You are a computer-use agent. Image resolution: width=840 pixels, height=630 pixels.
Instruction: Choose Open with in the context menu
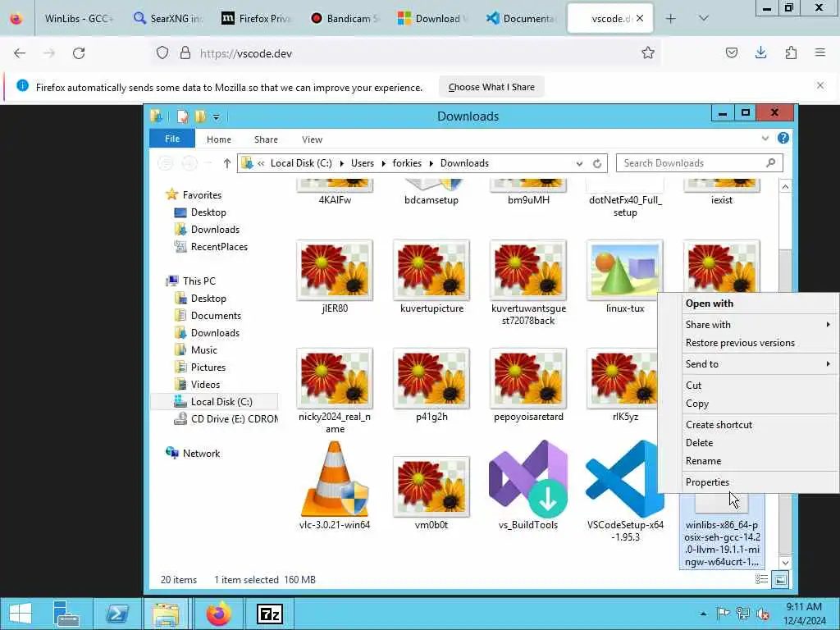tap(710, 304)
